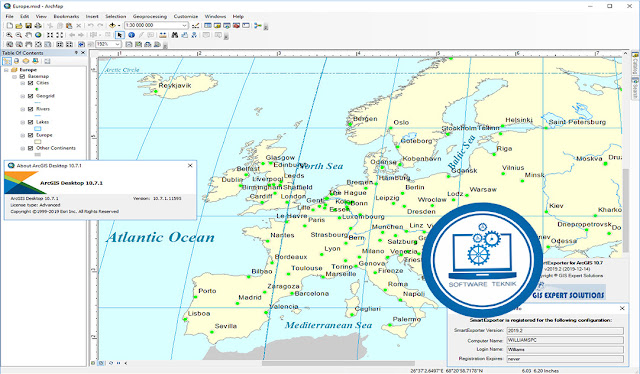The image size is (640, 374).
Task: Click the Add Data button
Action: pyautogui.click(x=112, y=25)
